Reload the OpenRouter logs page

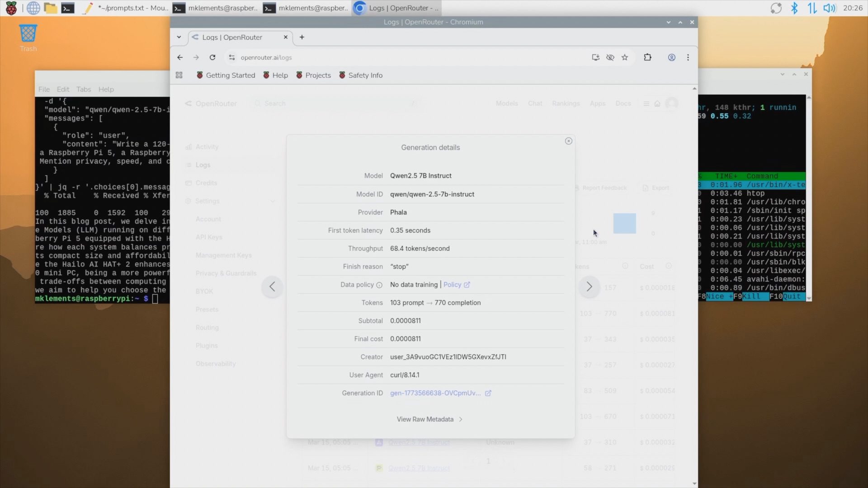coord(212,57)
